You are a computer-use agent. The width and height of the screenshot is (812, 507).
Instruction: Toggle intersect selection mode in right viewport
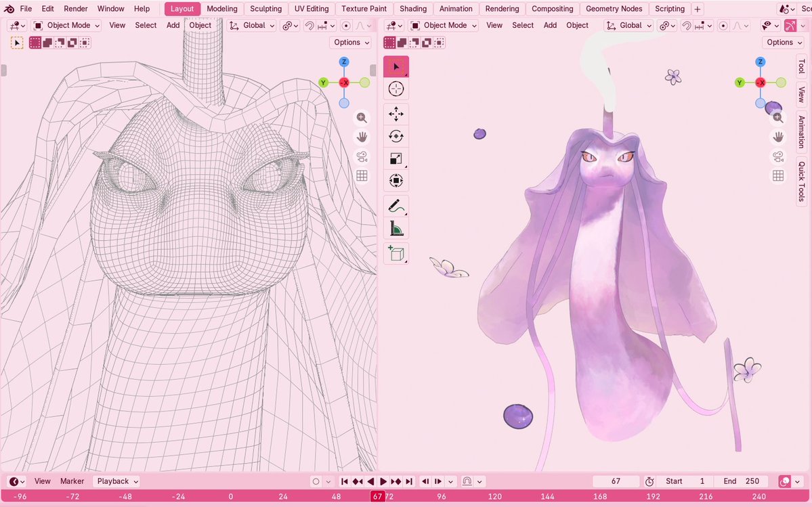coord(439,43)
